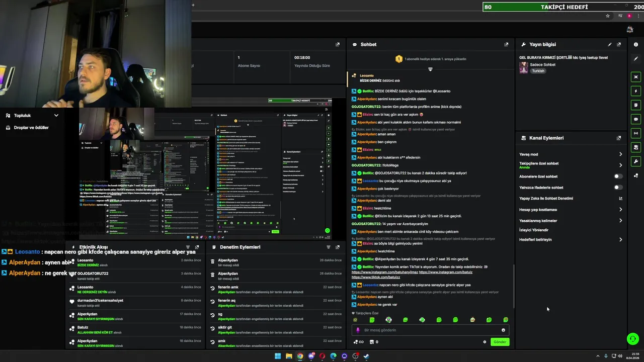Undo the 'siktir git' banned term
Screen dimensions: 644x362
(x=213, y=329)
